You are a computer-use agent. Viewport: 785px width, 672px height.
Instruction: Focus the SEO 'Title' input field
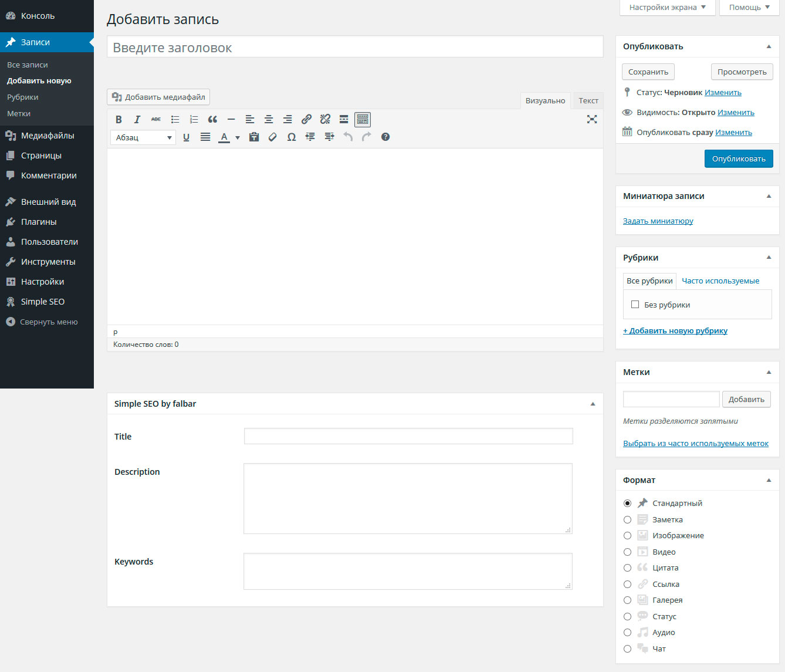click(x=408, y=436)
